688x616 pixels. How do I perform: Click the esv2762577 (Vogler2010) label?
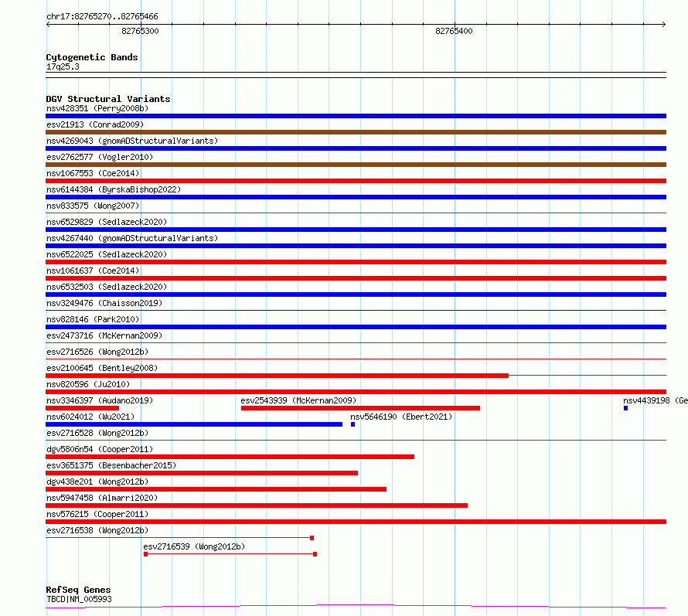(100, 157)
